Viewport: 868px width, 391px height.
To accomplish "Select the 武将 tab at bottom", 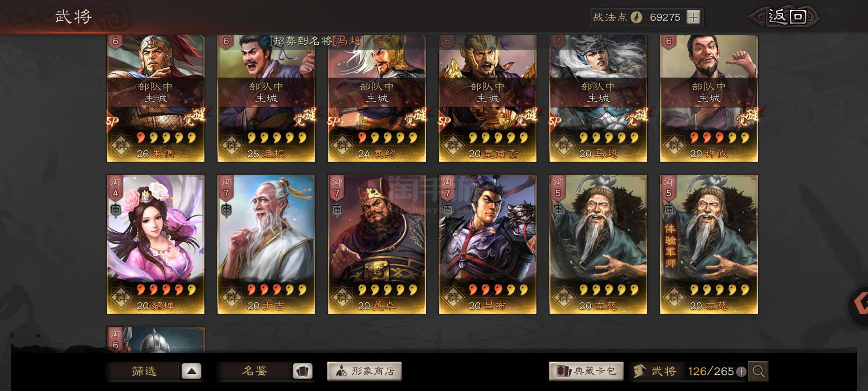I will tap(655, 371).
